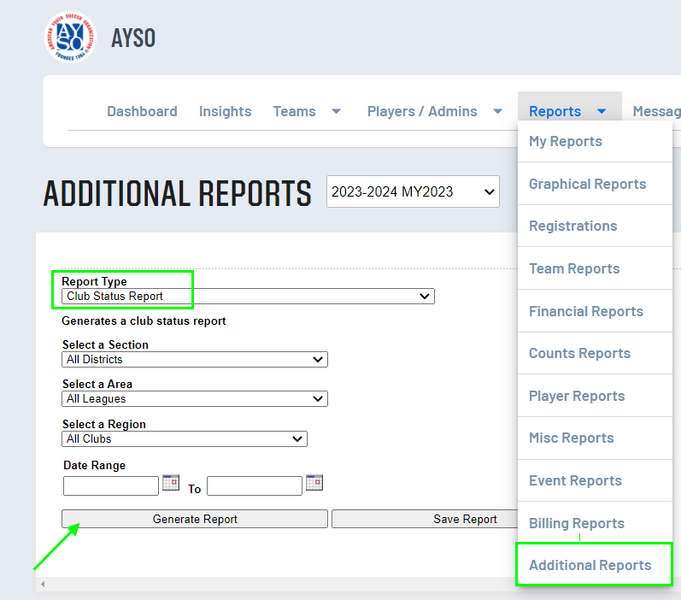Choose Financial Reports menu entry
Image resolution: width=681 pixels, height=600 pixels.
586,311
